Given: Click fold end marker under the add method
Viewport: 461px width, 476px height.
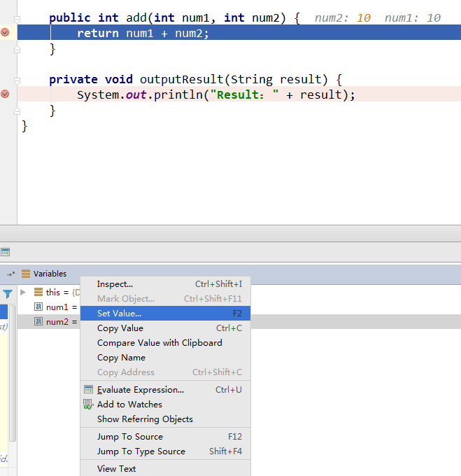Looking at the screenshot, I should 17,50.
